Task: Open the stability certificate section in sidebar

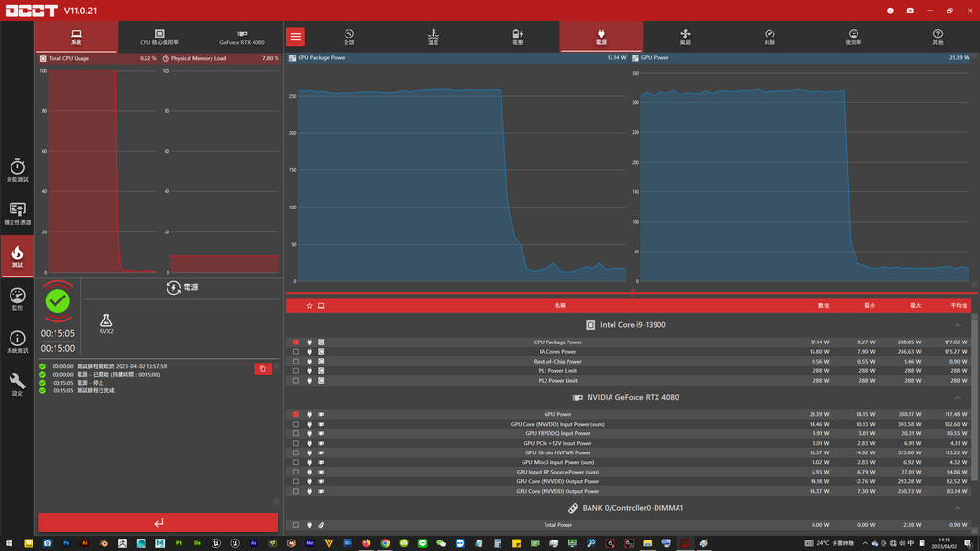Action: pos(17,213)
